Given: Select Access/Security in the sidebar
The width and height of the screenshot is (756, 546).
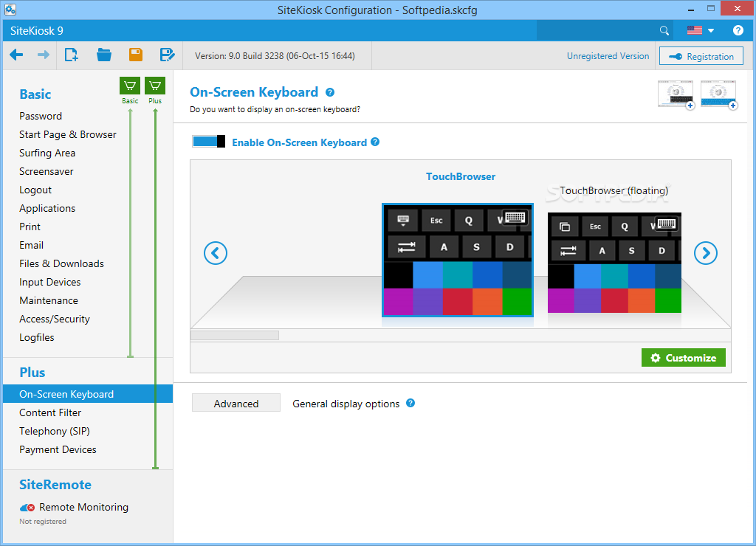Looking at the screenshot, I should tap(55, 319).
